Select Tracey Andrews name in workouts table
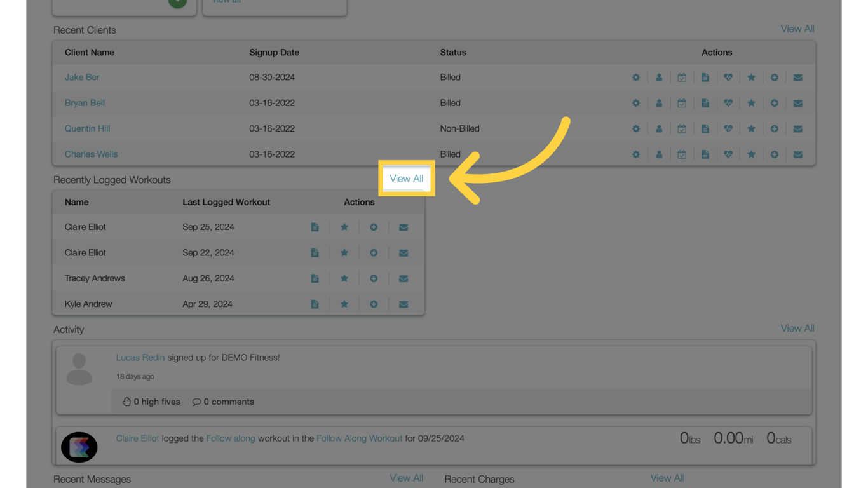Screen dimensions: 868x488 95,278
